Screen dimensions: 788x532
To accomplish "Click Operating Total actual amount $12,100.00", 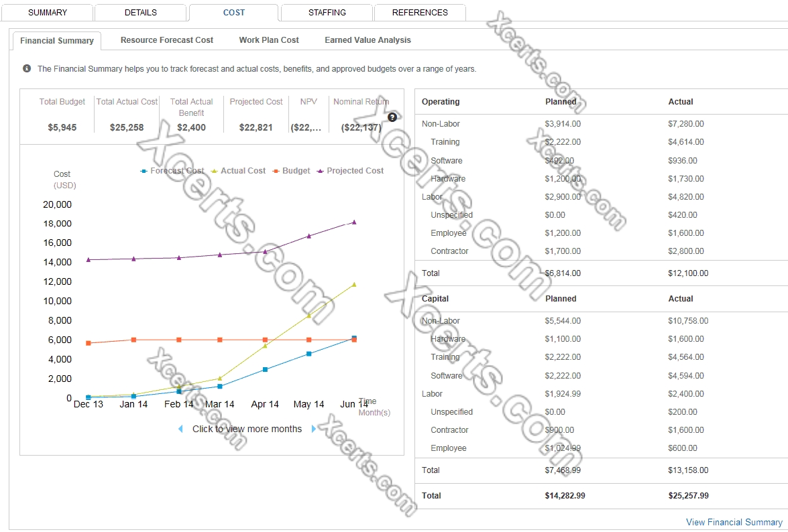I will (688, 273).
